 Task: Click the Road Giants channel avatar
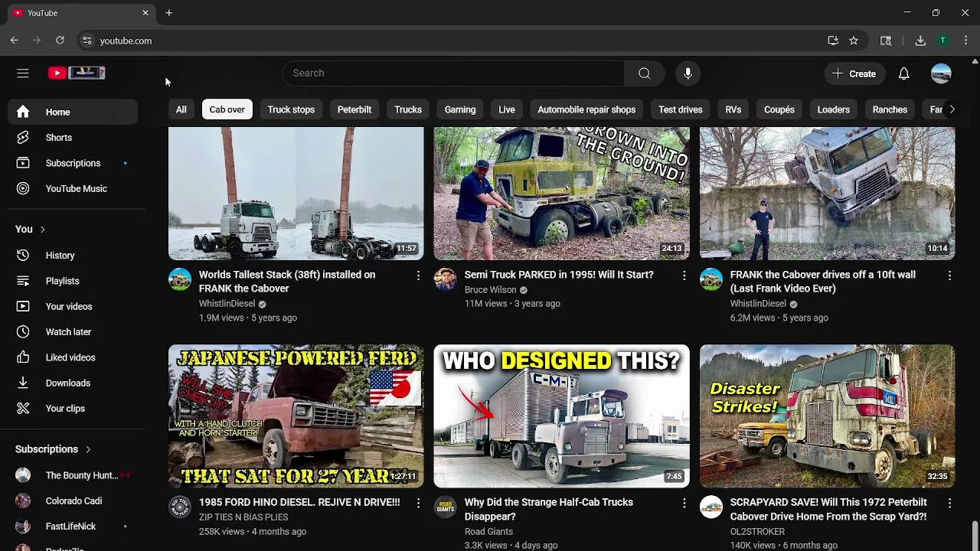click(x=445, y=507)
